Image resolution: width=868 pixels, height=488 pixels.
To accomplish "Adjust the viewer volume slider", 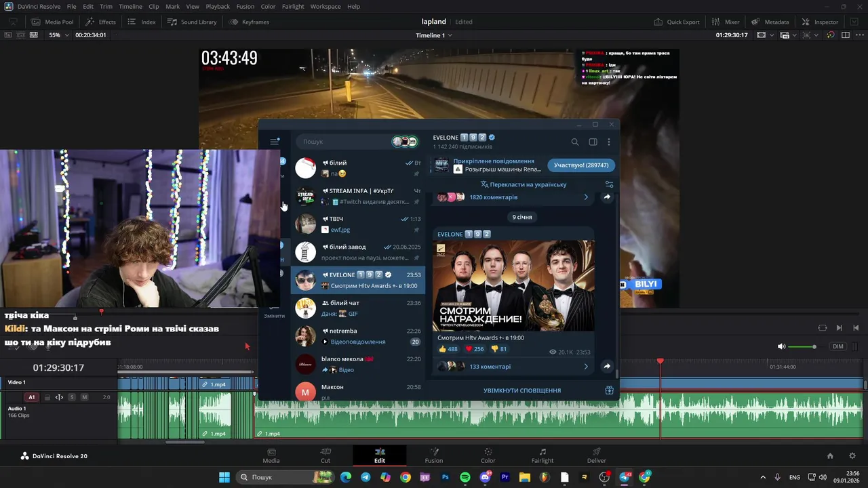I will (x=806, y=346).
